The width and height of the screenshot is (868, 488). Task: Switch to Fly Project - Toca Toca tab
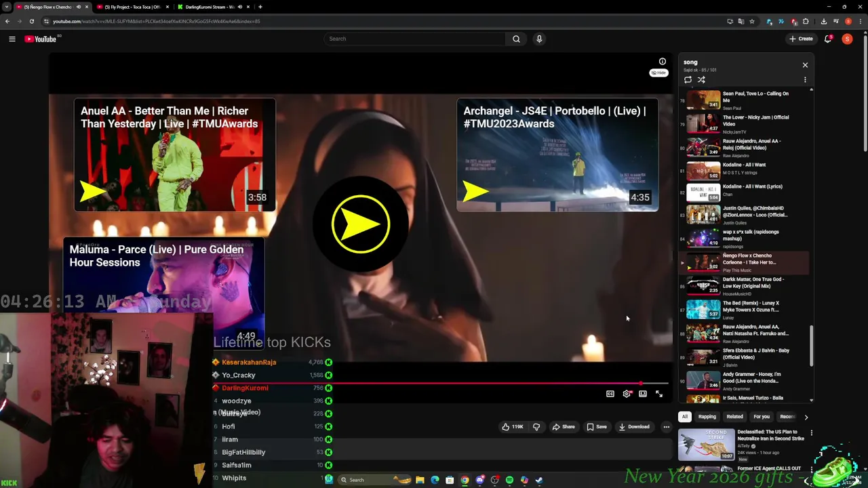(x=133, y=7)
